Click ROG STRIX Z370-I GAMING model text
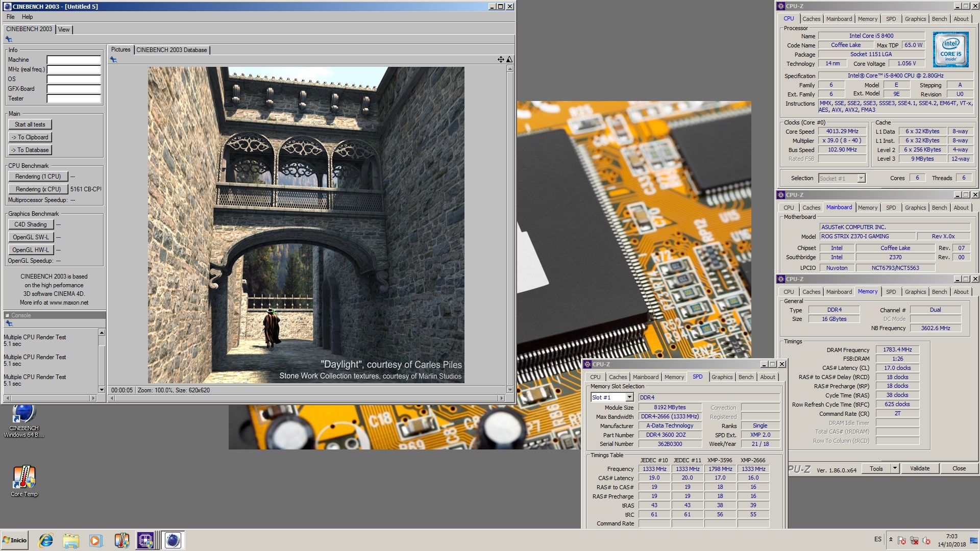 click(x=867, y=236)
